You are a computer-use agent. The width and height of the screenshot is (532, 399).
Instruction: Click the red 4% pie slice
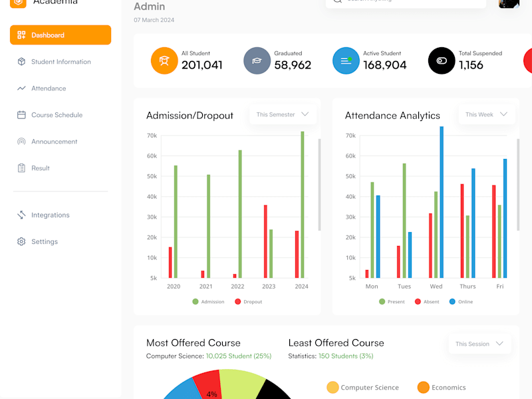pos(209,385)
